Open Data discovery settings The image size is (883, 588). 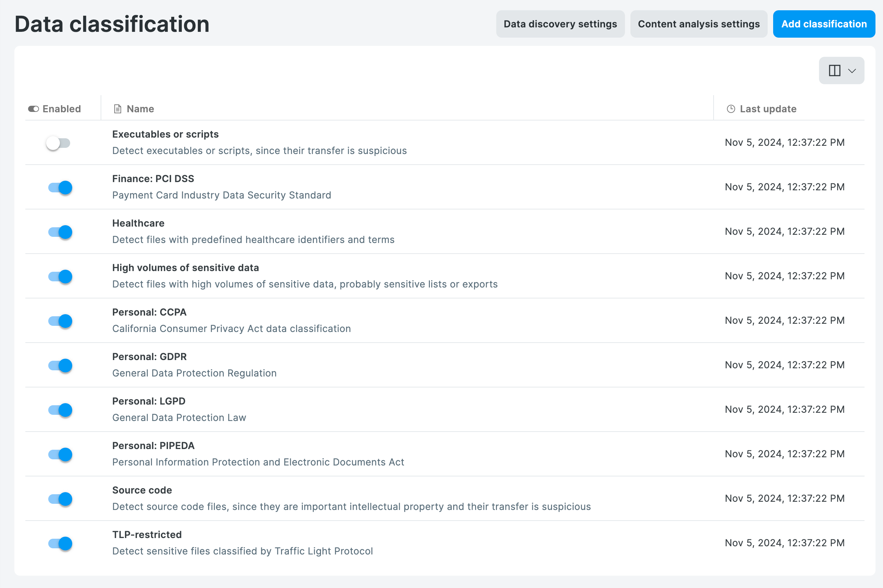560,24
